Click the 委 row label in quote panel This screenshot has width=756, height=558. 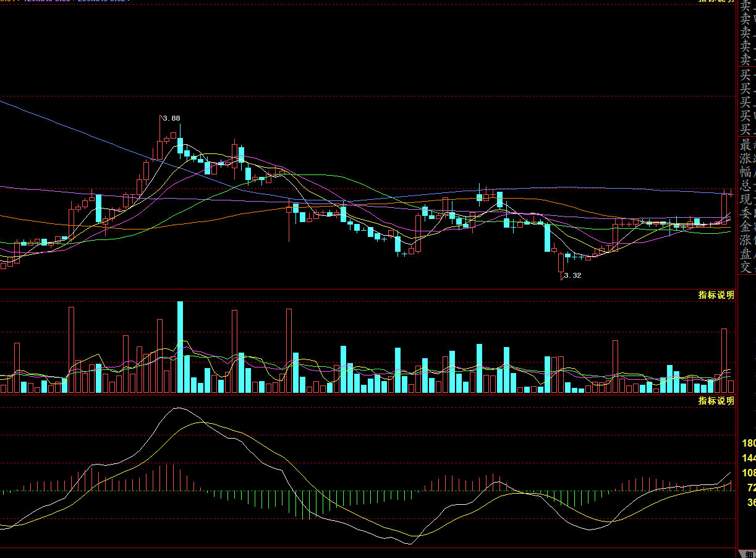tap(747, 213)
